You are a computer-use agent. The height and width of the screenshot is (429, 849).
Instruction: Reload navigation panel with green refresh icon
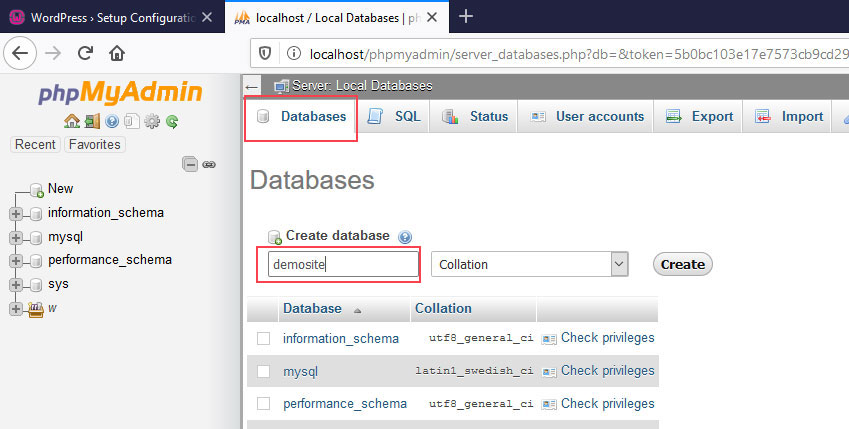pyautogui.click(x=172, y=121)
